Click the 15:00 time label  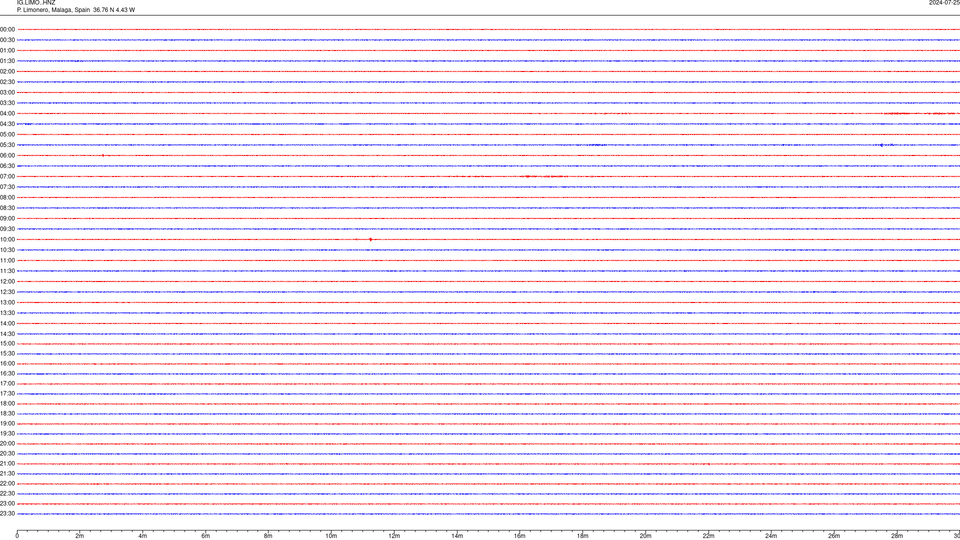[x=7, y=343]
